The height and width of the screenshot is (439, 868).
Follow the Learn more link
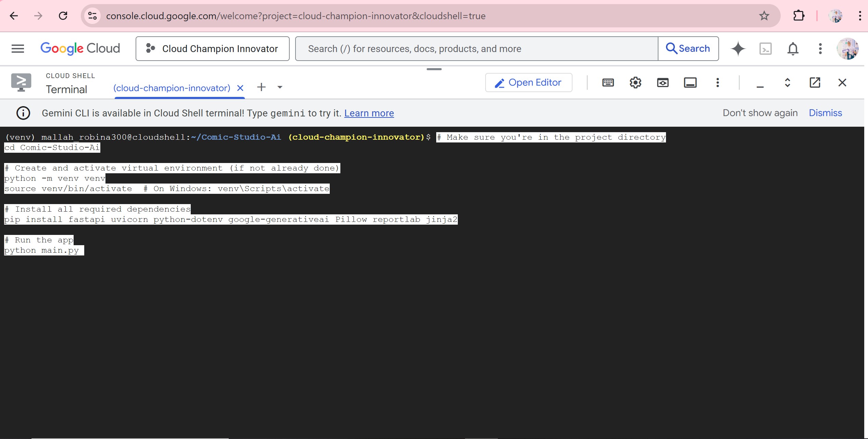coord(369,113)
